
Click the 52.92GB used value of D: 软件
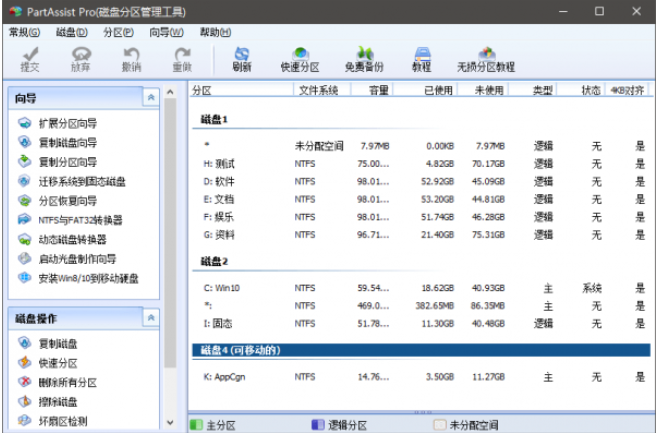[x=437, y=181]
